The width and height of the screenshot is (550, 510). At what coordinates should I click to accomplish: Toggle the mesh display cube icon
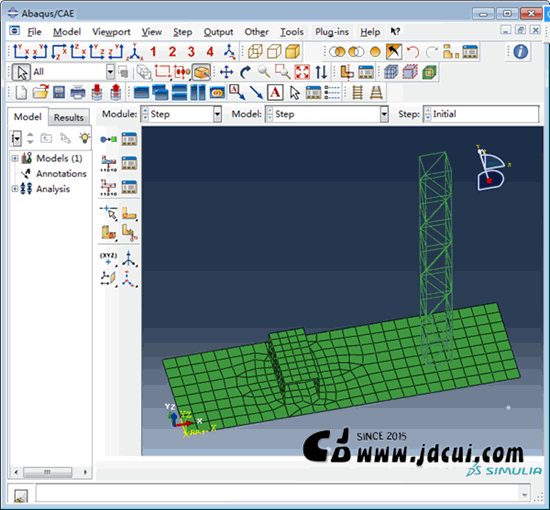[391, 72]
